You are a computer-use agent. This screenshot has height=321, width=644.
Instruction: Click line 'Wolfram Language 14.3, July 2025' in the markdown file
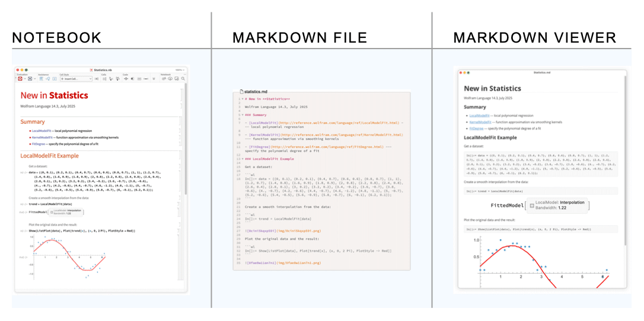point(276,107)
